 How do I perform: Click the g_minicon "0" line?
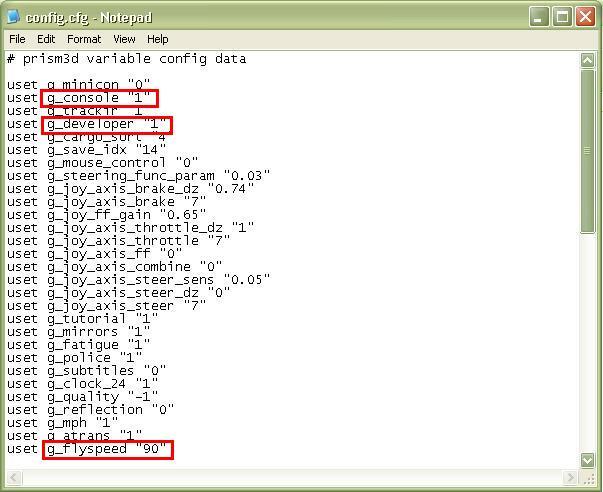tap(78, 84)
